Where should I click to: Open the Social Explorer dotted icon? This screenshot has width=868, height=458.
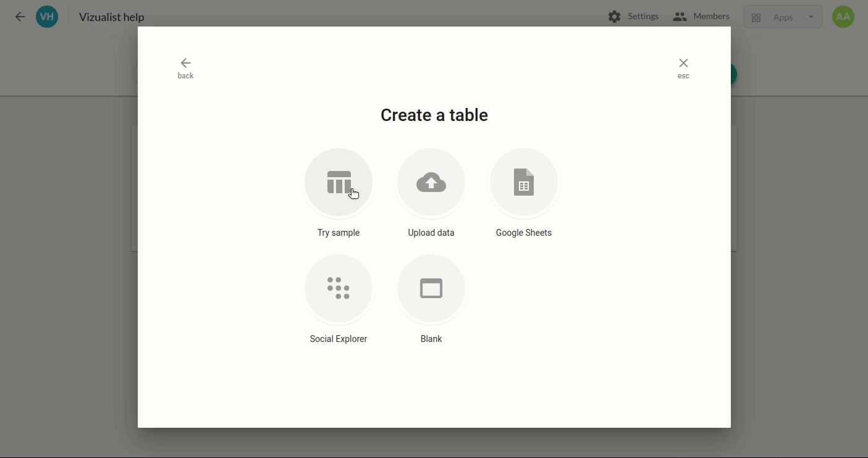coord(339,289)
